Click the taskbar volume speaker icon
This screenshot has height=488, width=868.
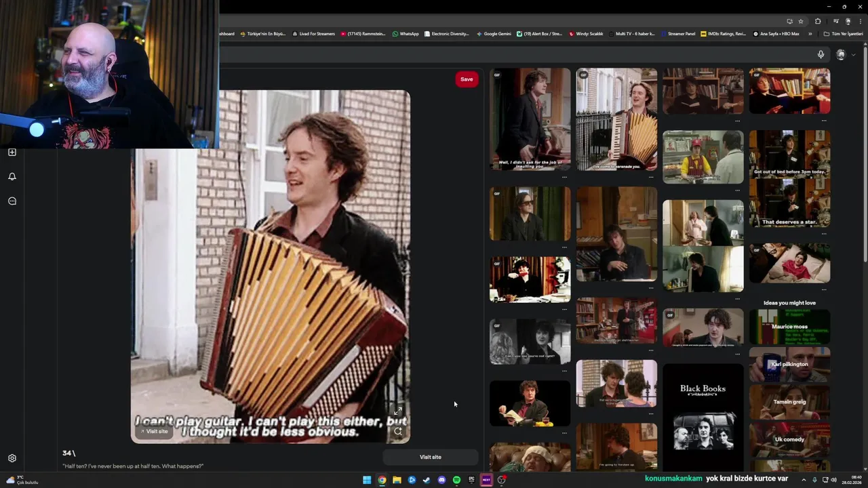coord(834,480)
